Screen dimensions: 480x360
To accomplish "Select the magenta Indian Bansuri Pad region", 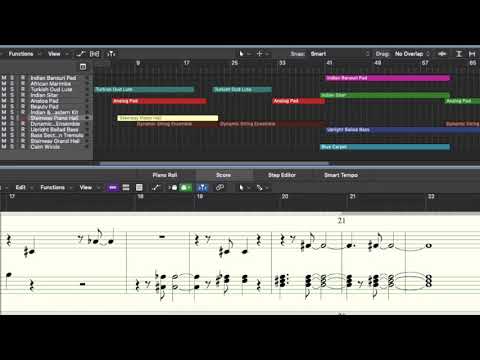I will 387,78.
